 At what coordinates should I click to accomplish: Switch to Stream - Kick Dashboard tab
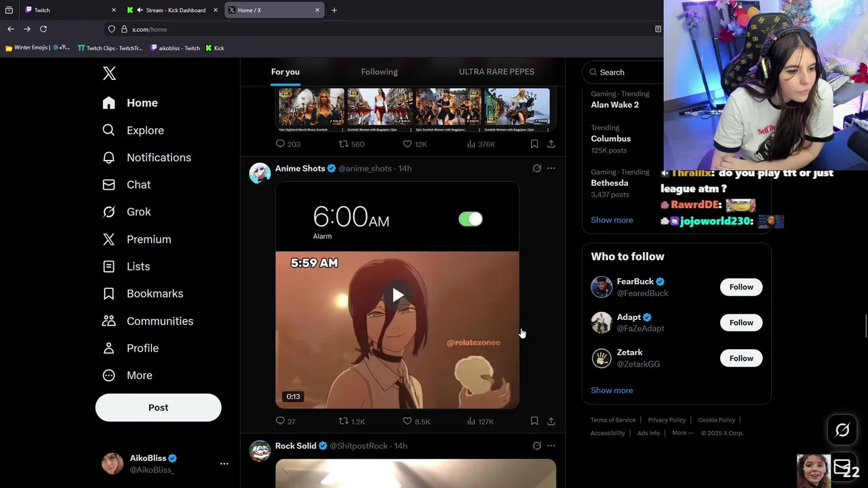coord(174,10)
